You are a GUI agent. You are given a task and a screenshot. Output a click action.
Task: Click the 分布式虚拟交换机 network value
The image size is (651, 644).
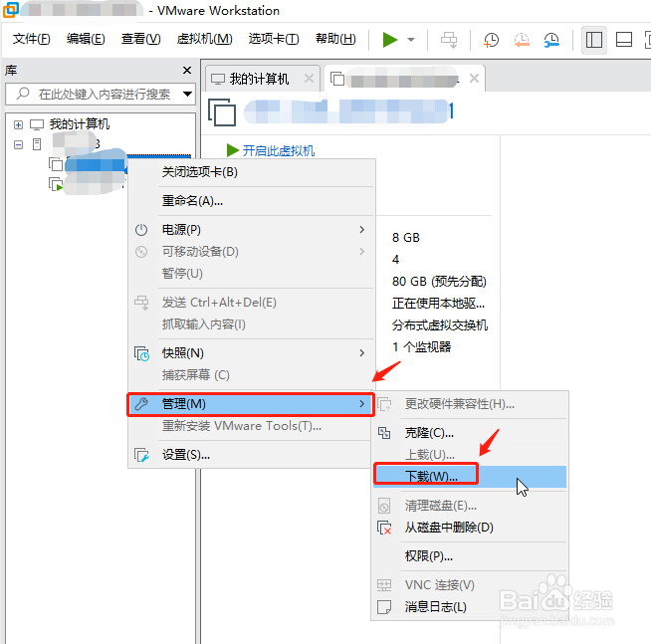coord(440,325)
